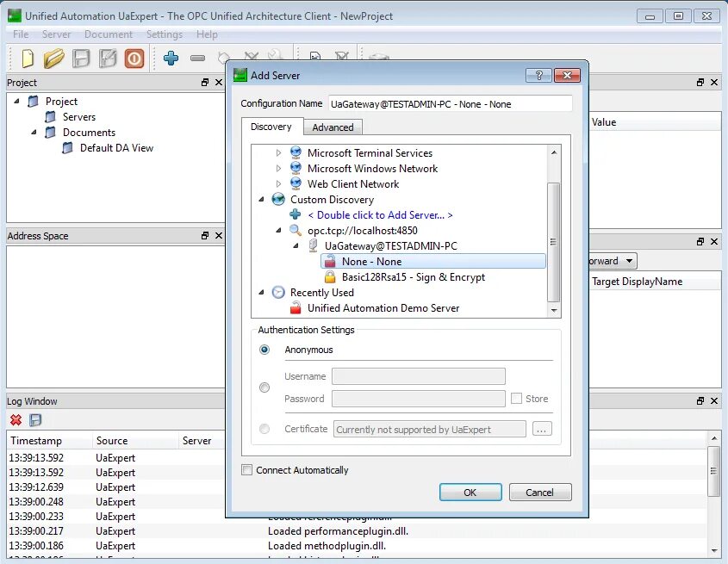Open the Help menu

pyautogui.click(x=207, y=34)
